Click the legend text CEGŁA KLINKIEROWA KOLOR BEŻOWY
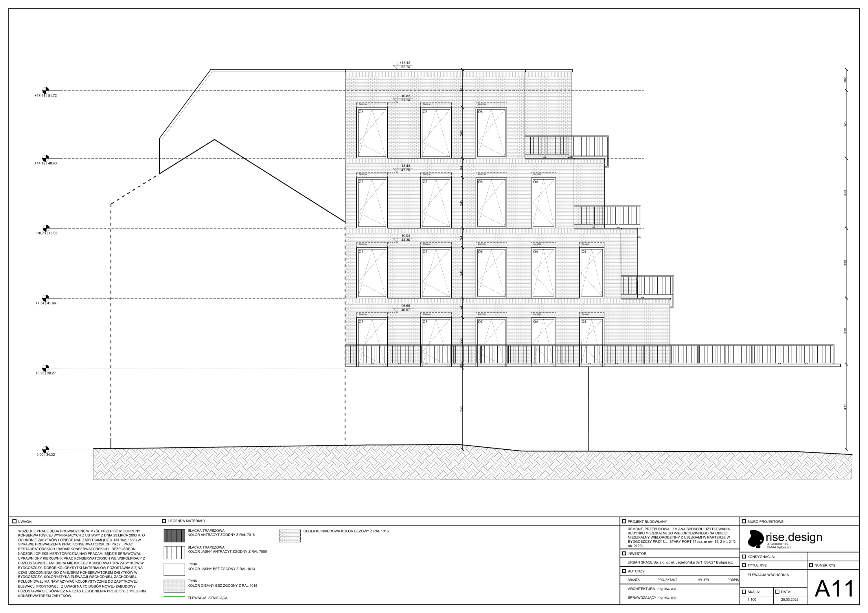This screenshot has height=613, width=868. pyautogui.click(x=346, y=531)
